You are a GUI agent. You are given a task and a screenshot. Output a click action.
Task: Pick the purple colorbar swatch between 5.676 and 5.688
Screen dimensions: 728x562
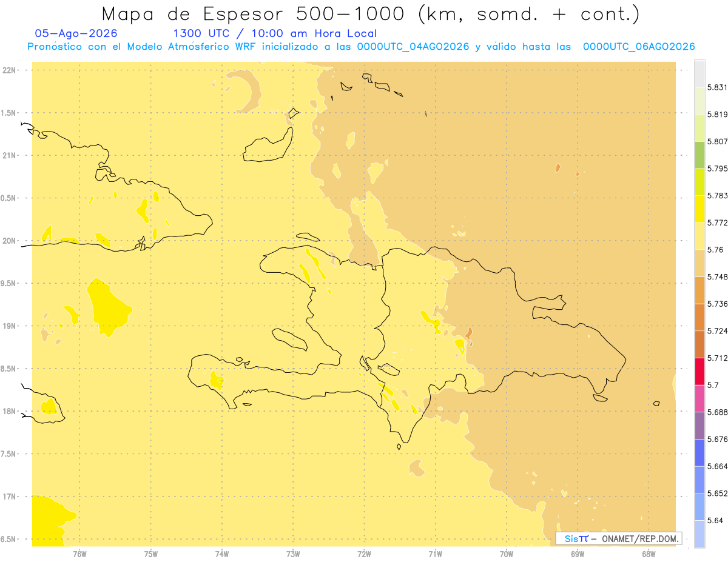(699, 426)
